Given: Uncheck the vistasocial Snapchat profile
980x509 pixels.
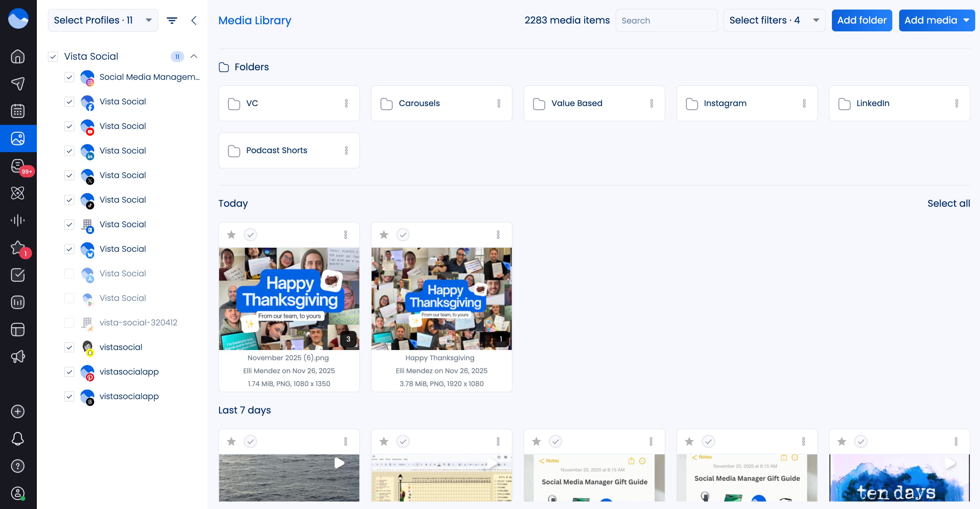Looking at the screenshot, I should [x=69, y=347].
